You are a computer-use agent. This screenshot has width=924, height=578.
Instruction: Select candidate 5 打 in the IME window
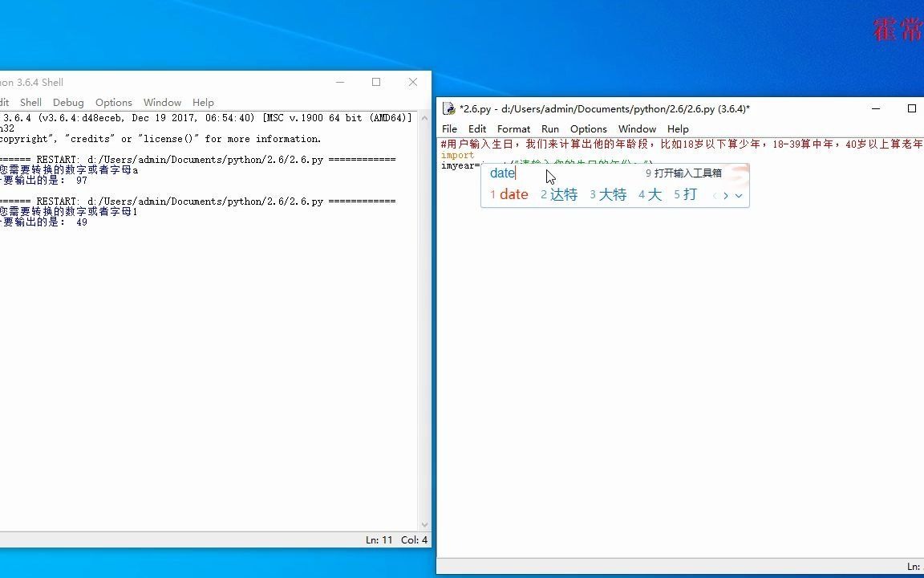[683, 194]
